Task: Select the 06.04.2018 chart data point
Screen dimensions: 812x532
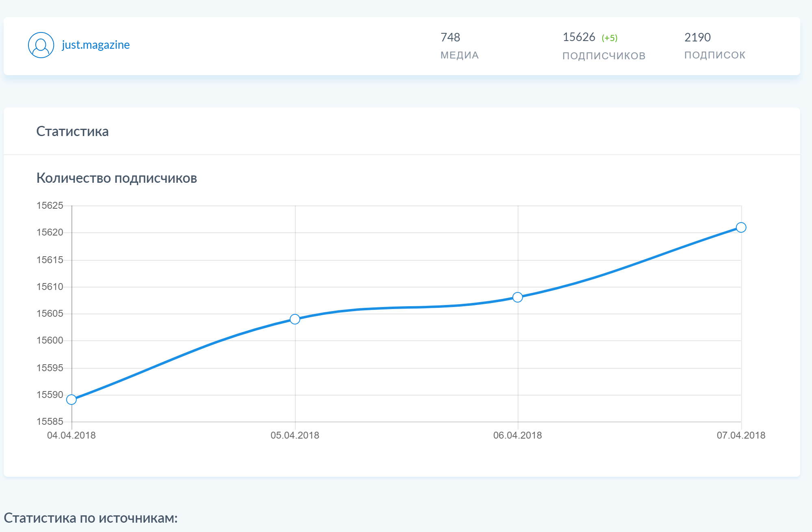Action: 517,297
